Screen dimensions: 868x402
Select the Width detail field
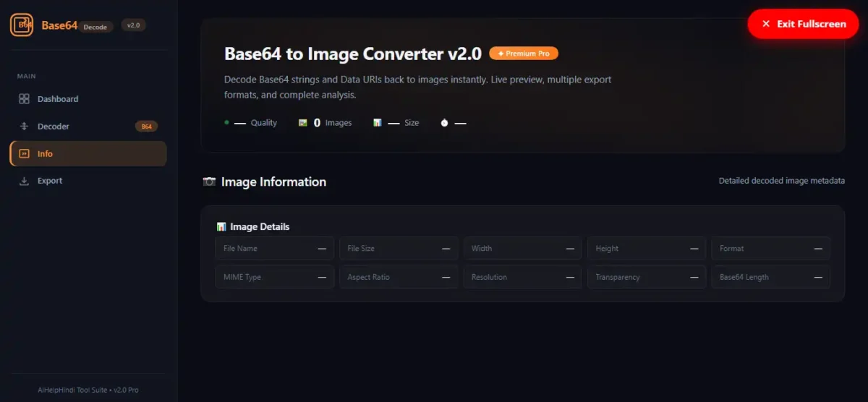coord(523,249)
